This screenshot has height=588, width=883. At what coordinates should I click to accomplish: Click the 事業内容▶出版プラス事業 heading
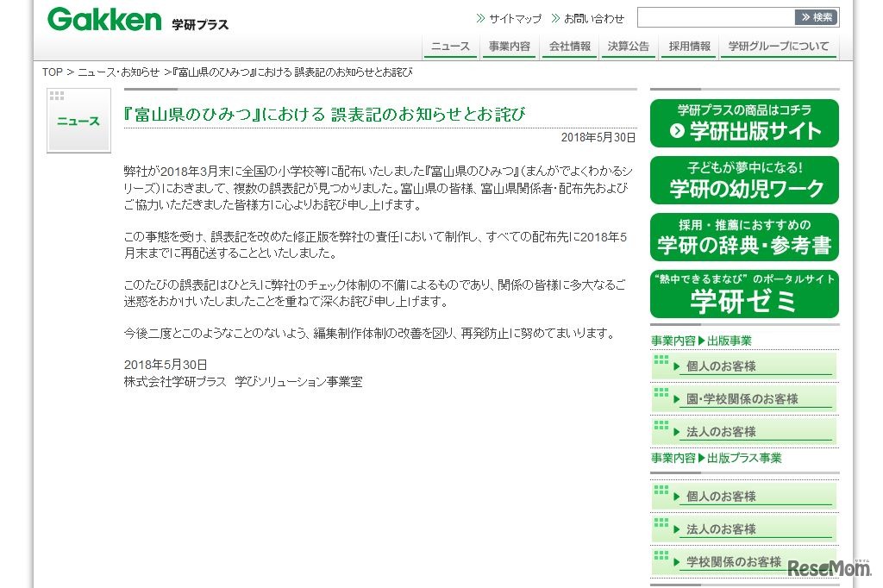click(717, 458)
